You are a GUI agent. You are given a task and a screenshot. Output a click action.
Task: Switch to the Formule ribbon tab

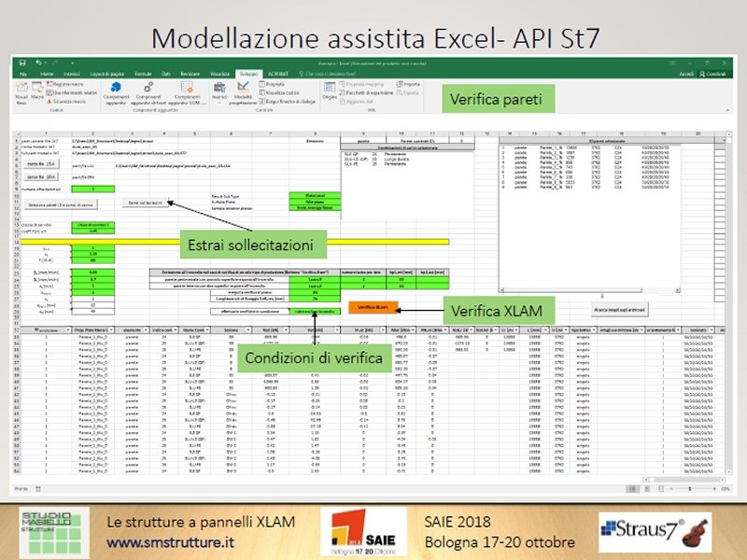(x=143, y=73)
